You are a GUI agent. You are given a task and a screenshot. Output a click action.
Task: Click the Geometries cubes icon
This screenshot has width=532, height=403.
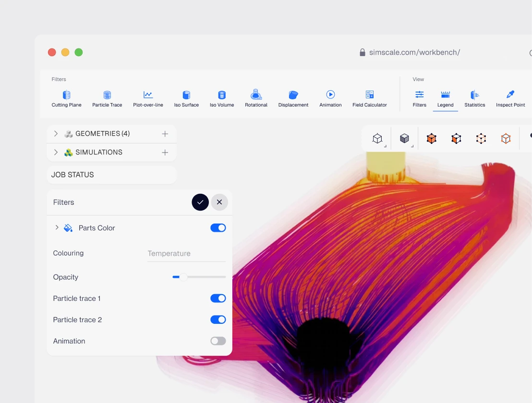tap(69, 134)
